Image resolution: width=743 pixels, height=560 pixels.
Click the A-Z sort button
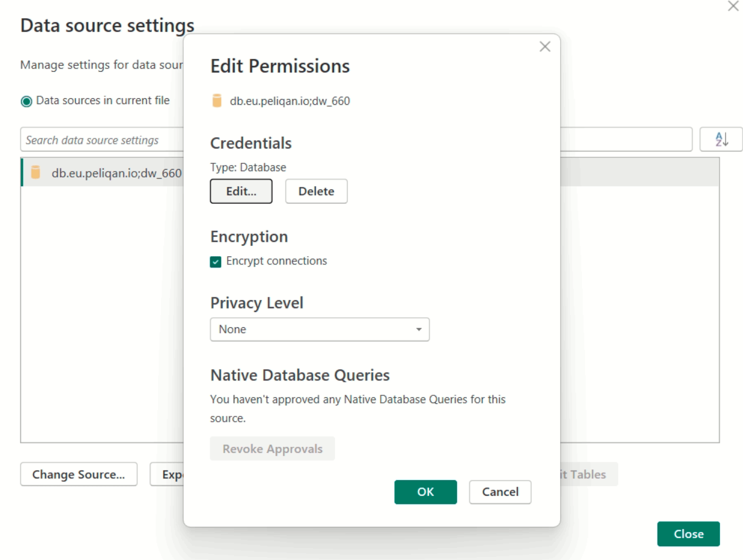click(721, 139)
